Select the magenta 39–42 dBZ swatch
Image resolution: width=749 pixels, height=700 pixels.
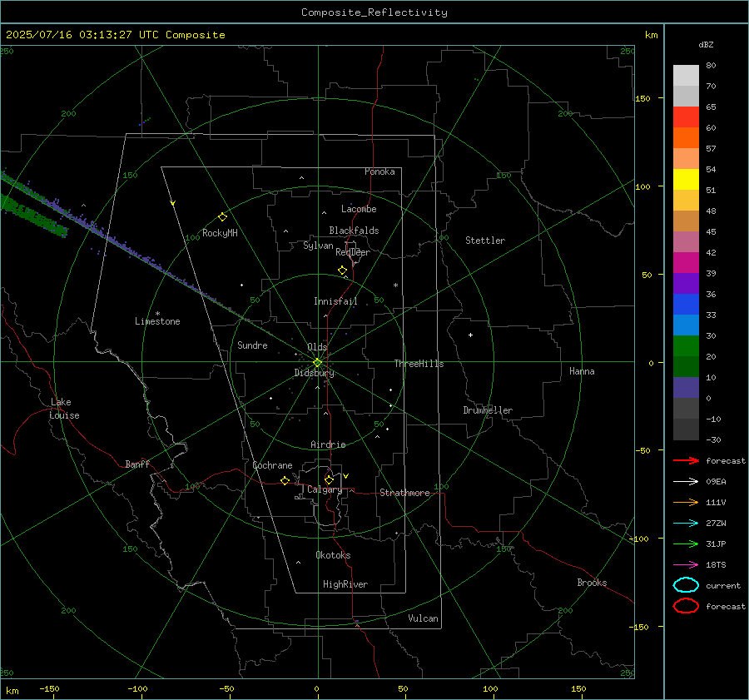[x=686, y=262]
